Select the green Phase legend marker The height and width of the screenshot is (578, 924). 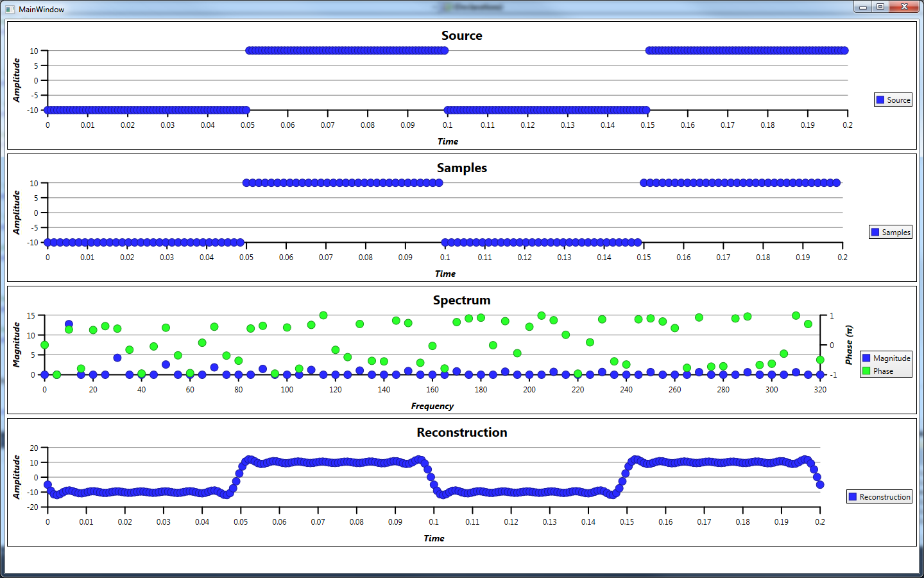pyautogui.click(x=866, y=371)
